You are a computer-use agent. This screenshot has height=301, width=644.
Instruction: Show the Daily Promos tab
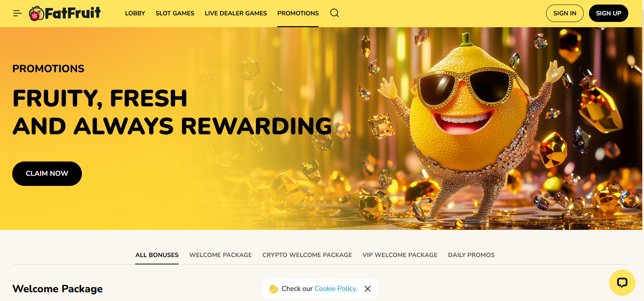pyautogui.click(x=471, y=255)
